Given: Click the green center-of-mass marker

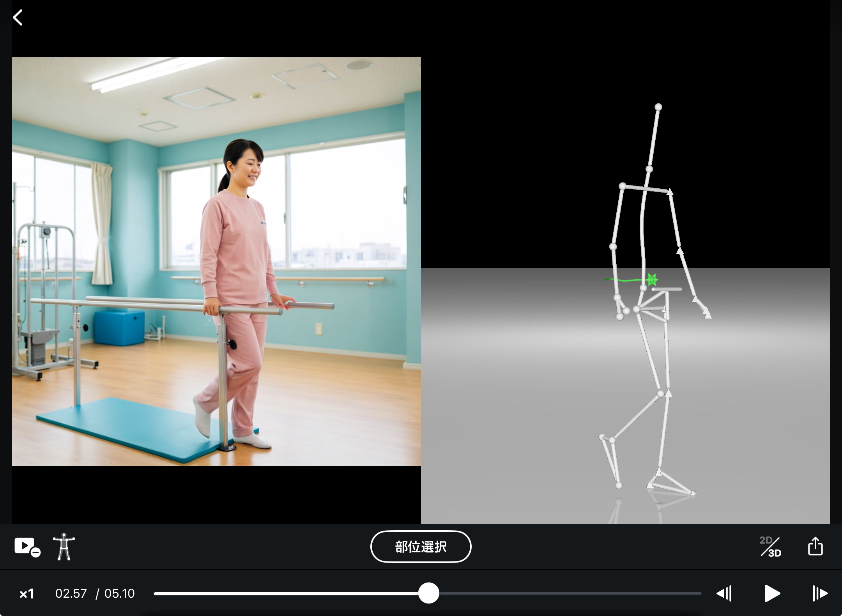Looking at the screenshot, I should (652, 279).
